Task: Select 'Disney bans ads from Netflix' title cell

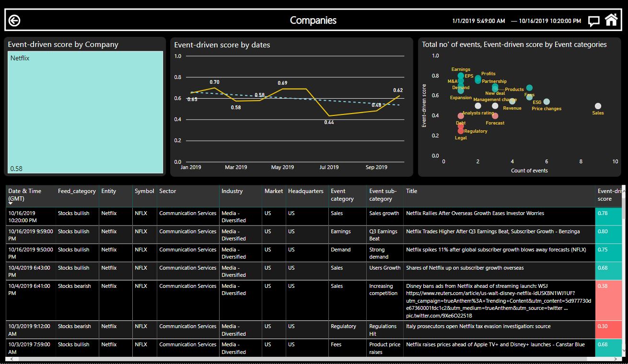Action: click(499, 301)
